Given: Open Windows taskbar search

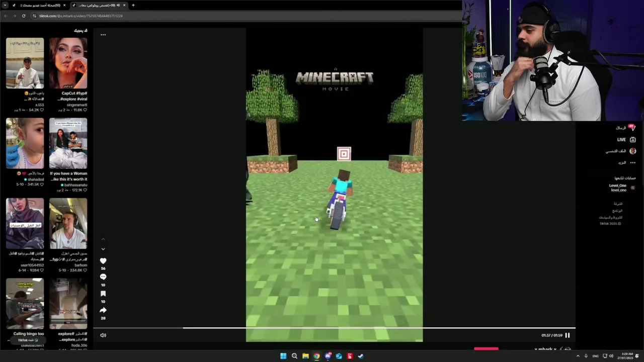Looking at the screenshot, I should [x=294, y=356].
